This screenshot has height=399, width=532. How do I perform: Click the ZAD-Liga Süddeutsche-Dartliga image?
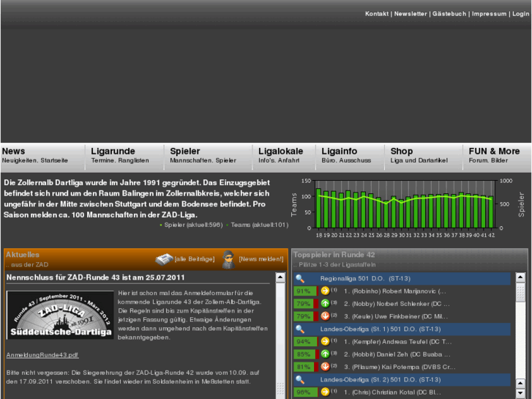coord(60,315)
